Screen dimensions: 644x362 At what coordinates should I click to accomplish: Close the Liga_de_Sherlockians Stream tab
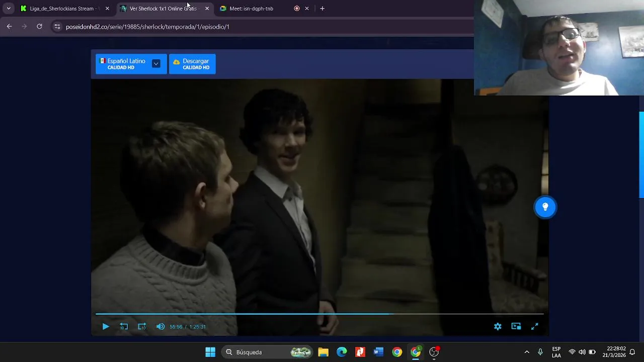point(107,9)
